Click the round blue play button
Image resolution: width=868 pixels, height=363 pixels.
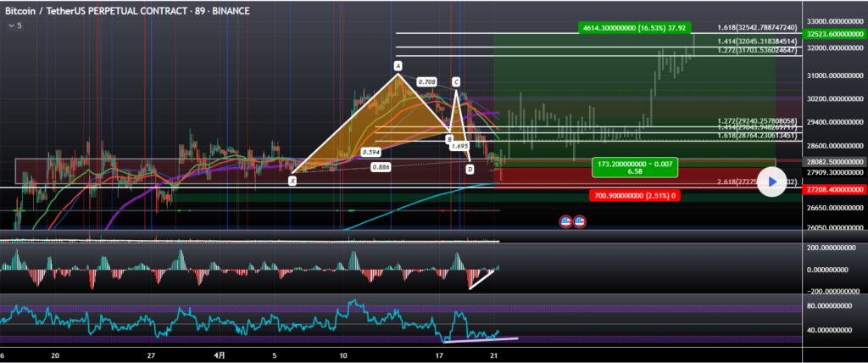(x=771, y=181)
